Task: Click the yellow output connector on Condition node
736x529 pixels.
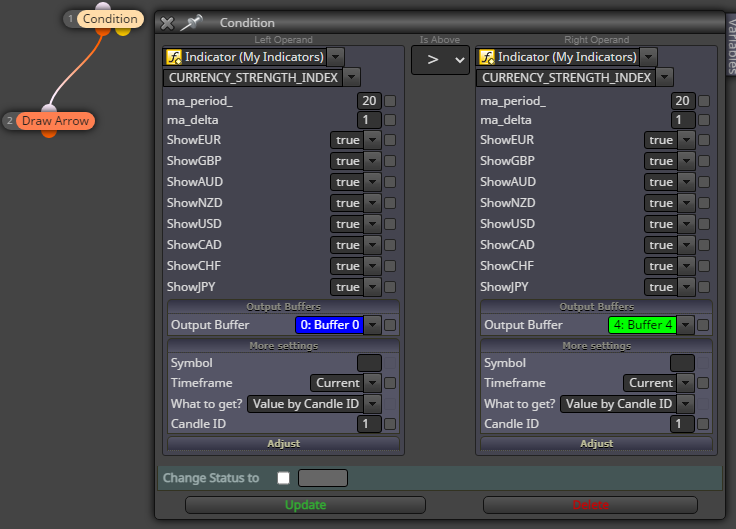Action: coord(123,31)
